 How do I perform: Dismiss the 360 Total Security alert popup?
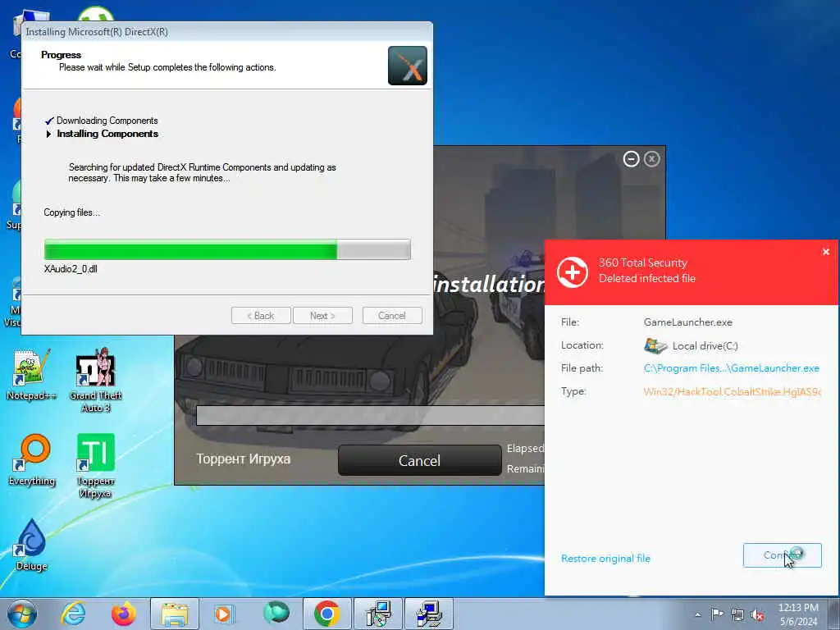(826, 252)
